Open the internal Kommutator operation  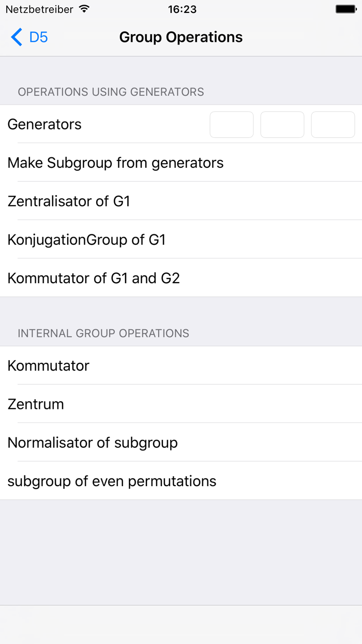(x=49, y=365)
